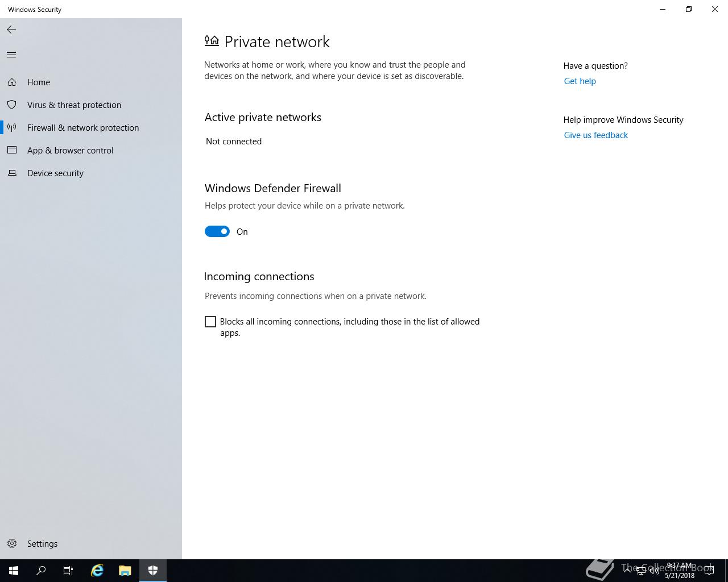Viewport: 728px width, 582px height.
Task: Click the network tray icon
Action: point(641,571)
